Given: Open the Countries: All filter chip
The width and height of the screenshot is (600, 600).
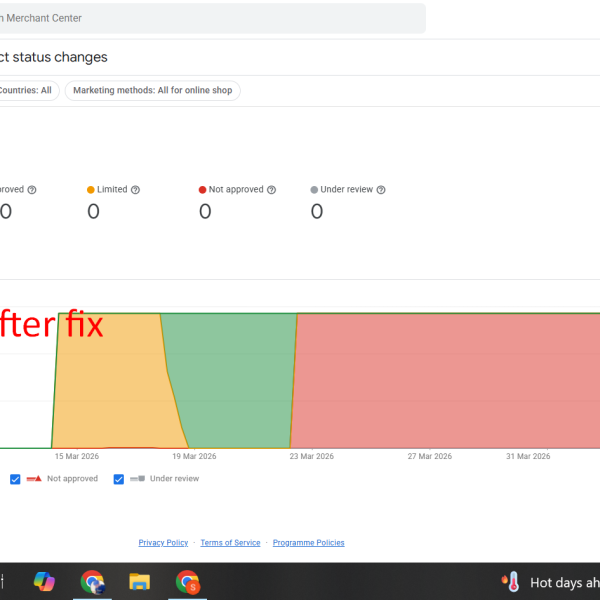Looking at the screenshot, I should coord(29,91).
